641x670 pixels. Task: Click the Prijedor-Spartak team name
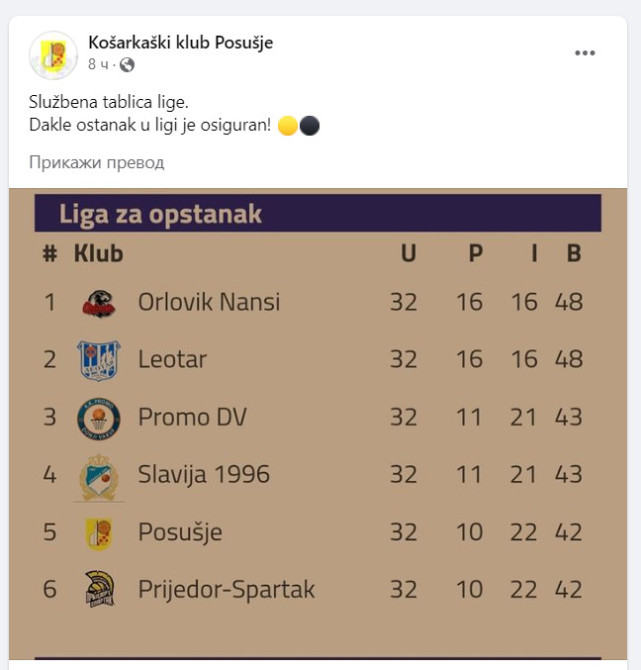pos(226,590)
